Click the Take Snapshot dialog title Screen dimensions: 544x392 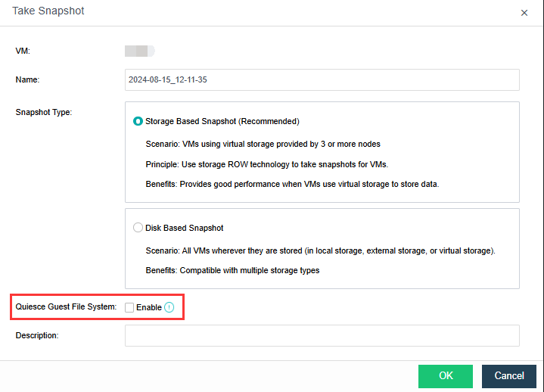[48, 11]
